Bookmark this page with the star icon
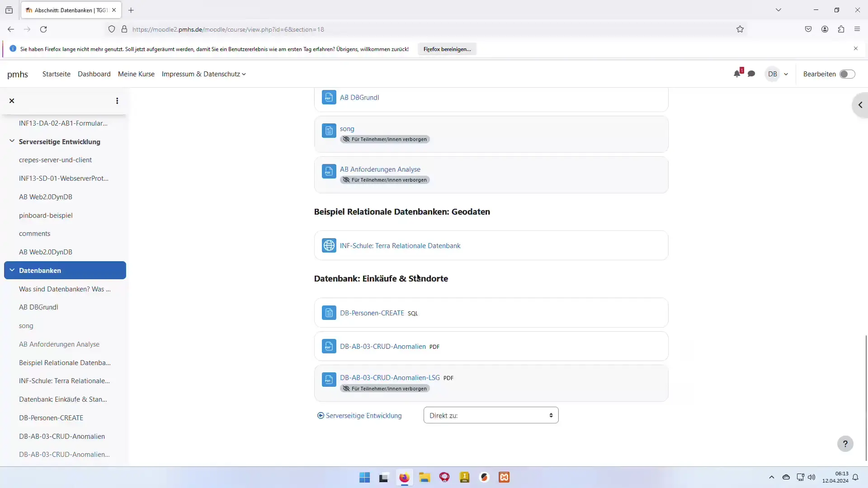This screenshot has height=488, width=868. [740, 29]
